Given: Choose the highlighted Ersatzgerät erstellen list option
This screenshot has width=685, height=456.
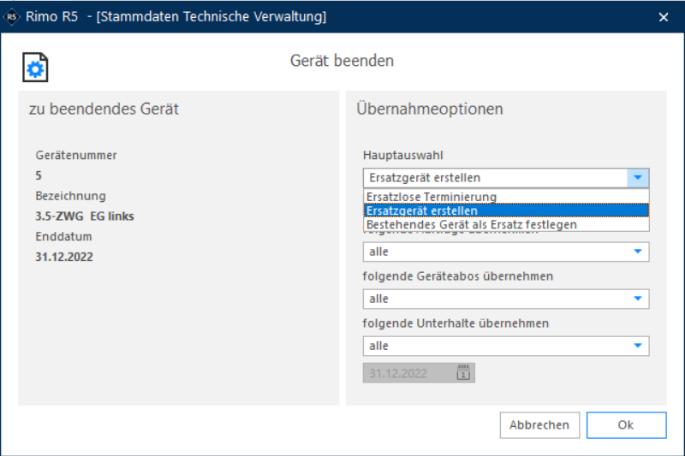Looking at the screenshot, I should [x=506, y=211].
